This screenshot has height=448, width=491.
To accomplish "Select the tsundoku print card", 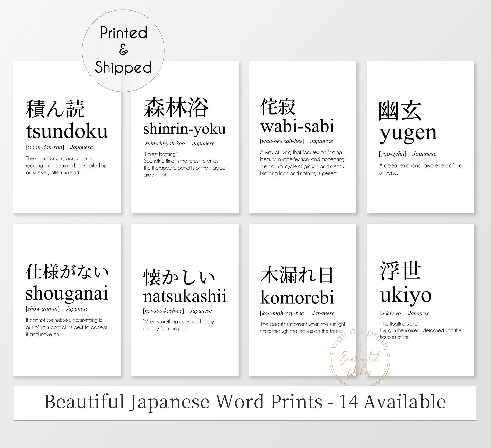I will coord(67,137).
